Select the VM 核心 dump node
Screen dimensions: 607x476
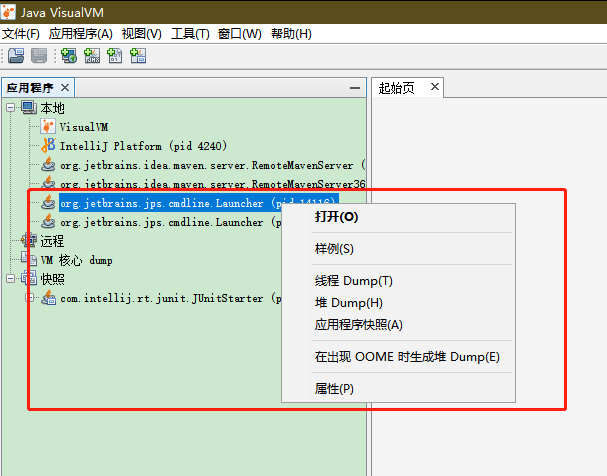[77, 260]
